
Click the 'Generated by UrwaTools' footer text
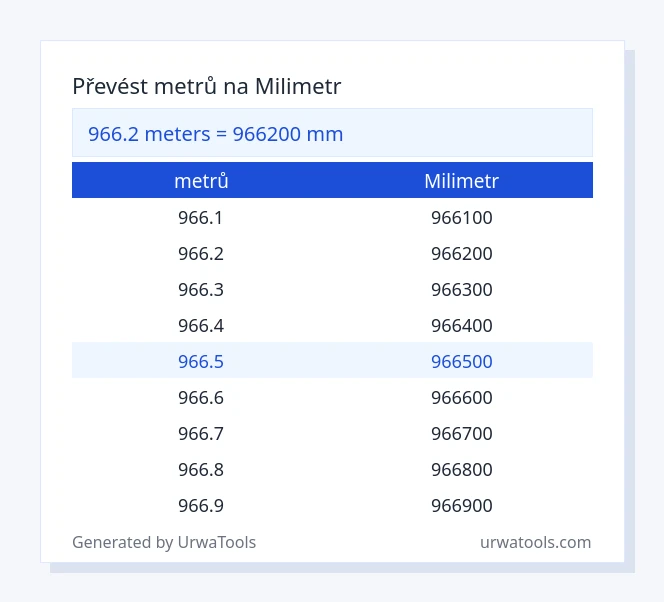(x=164, y=542)
